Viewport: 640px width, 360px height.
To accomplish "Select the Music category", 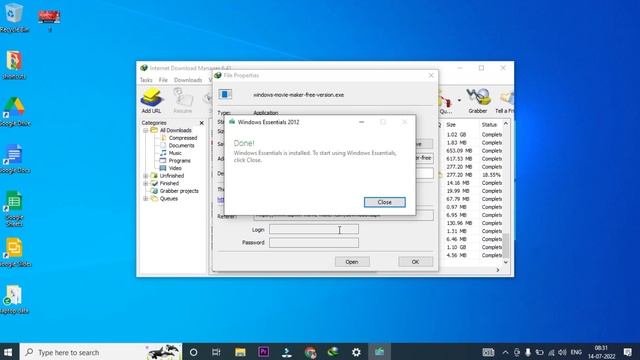I will click(175, 153).
